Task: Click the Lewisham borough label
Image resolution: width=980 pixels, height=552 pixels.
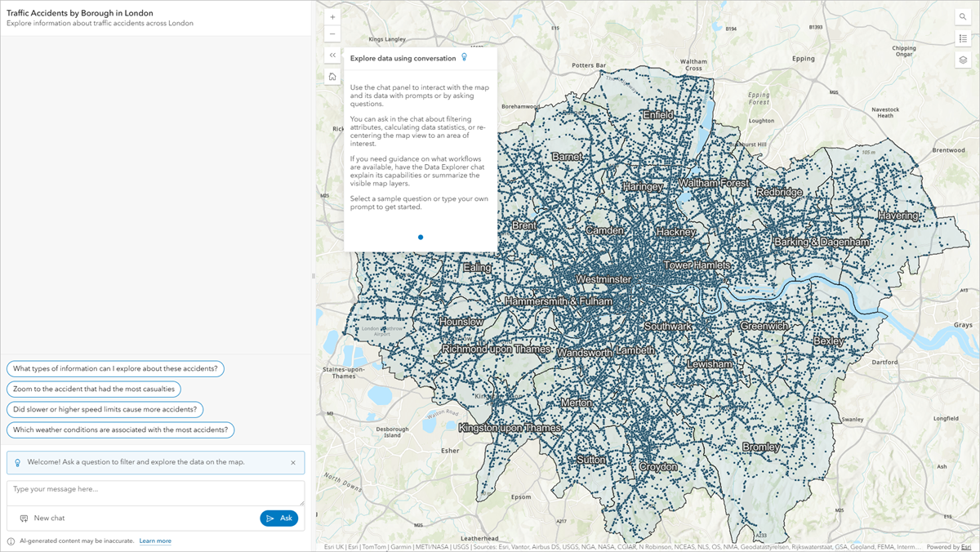Action: click(710, 364)
